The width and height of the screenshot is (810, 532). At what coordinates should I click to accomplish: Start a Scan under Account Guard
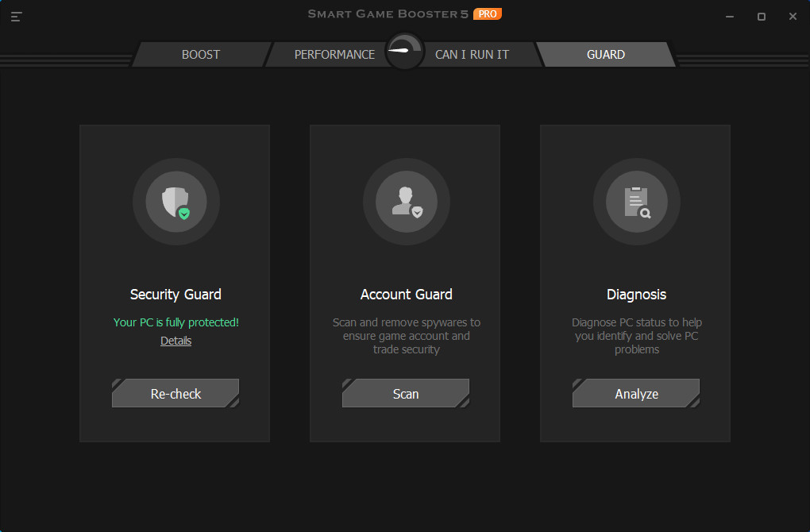[x=405, y=393]
